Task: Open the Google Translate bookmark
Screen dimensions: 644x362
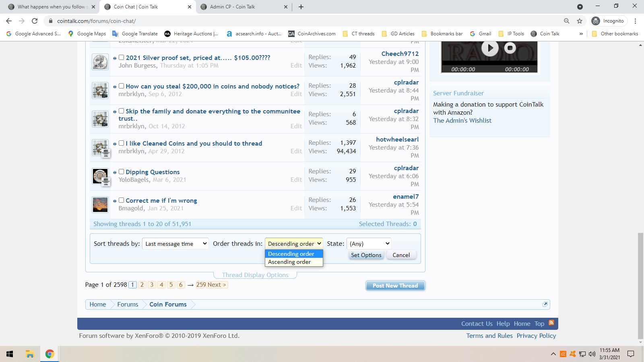Action: (x=135, y=34)
